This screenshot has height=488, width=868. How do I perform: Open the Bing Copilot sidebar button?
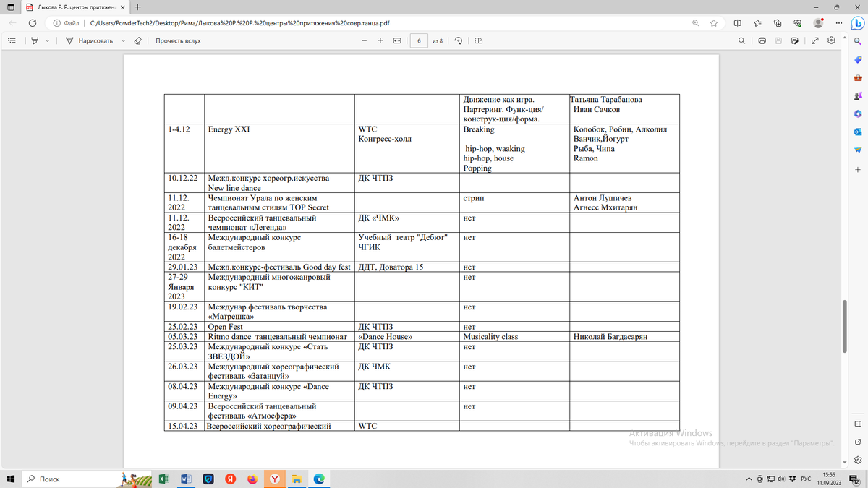[x=858, y=22]
